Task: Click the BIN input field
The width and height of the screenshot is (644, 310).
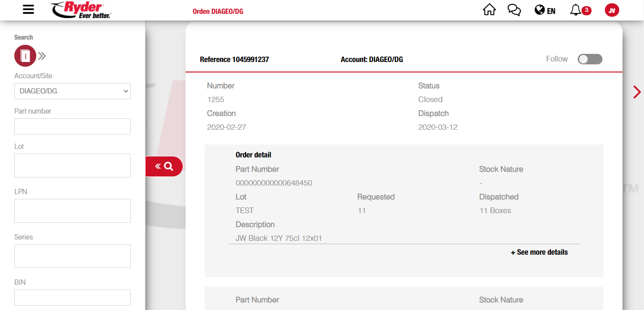Action: (x=73, y=297)
